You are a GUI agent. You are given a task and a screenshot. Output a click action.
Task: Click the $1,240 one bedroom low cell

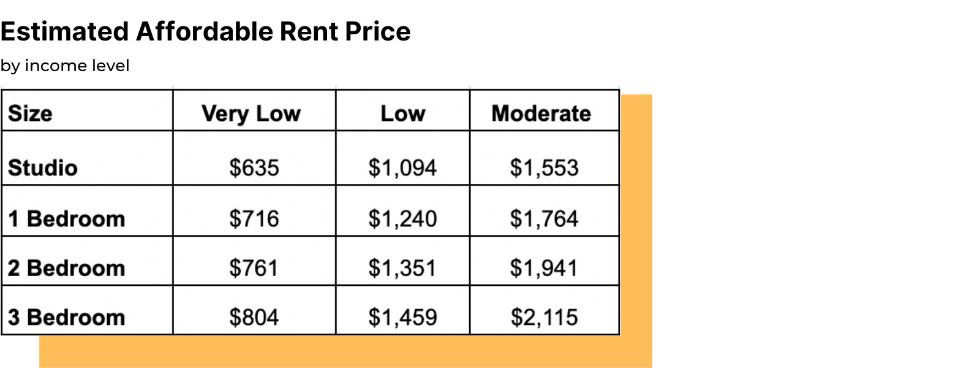coord(402,219)
